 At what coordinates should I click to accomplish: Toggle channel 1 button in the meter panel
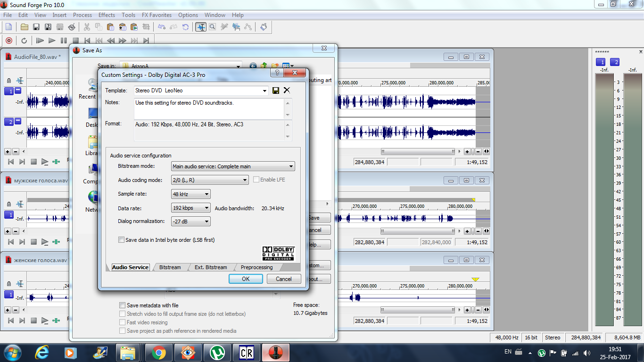coord(601,62)
